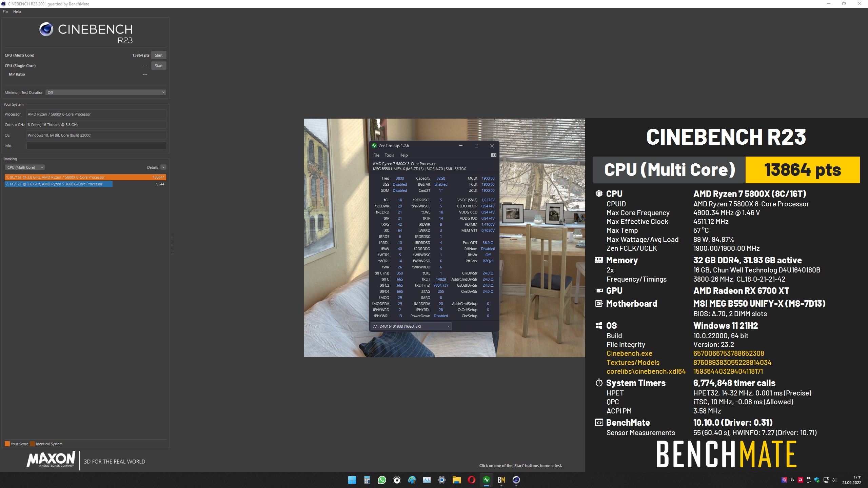Click the CPU section icon in BenchMate panel
The height and width of the screenshot is (488, 868).
(599, 194)
